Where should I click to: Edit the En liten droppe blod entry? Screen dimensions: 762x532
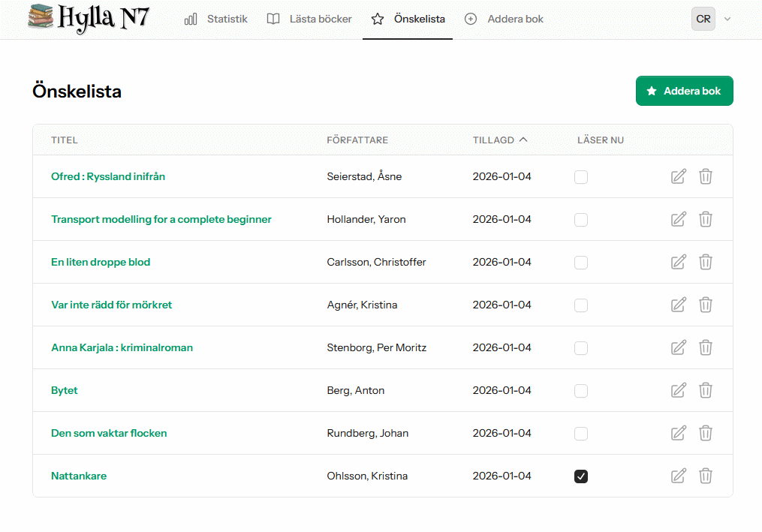[x=678, y=263]
